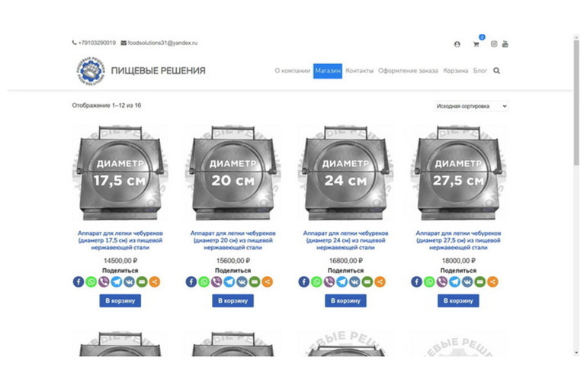Share the 24 см product via Telegram
This screenshot has width=587, height=392.
(x=342, y=281)
